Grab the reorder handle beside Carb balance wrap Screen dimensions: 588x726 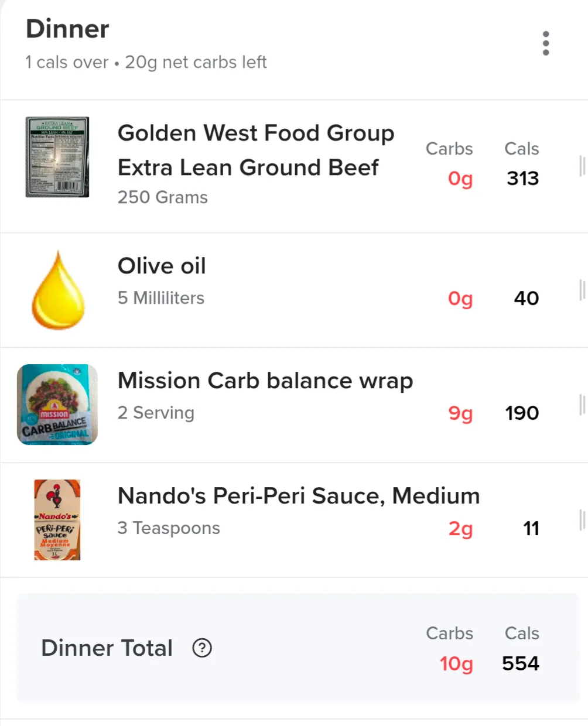click(582, 405)
